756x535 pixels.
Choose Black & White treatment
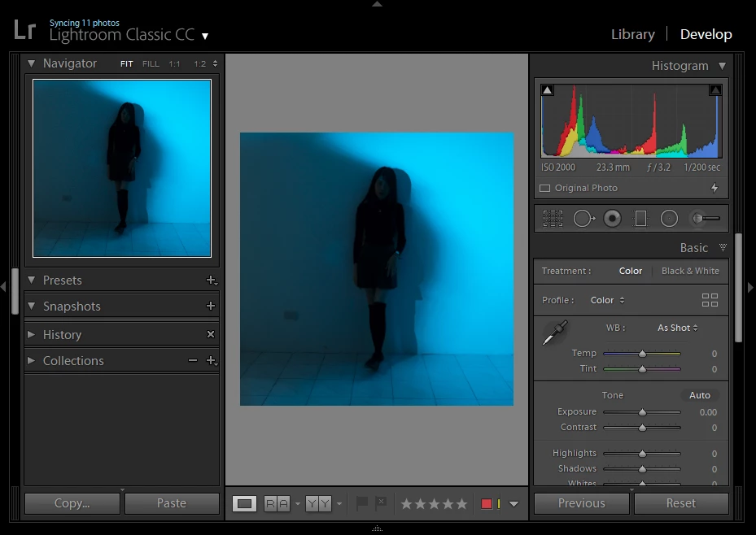[690, 271]
